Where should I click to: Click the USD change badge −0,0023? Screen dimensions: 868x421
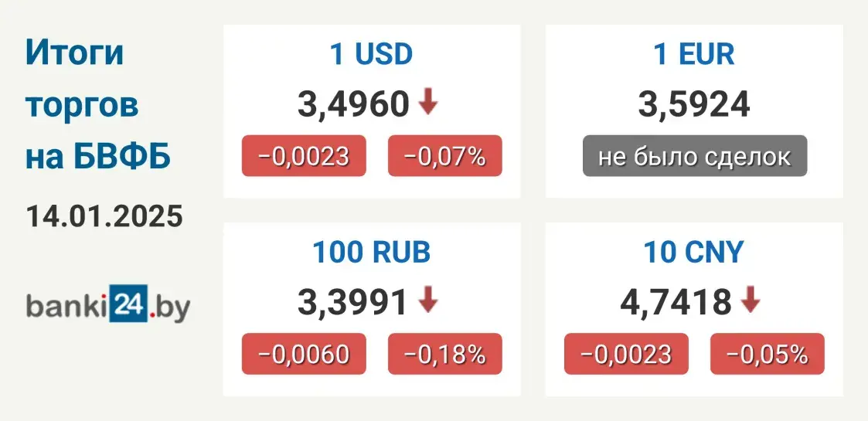pyautogui.click(x=304, y=156)
